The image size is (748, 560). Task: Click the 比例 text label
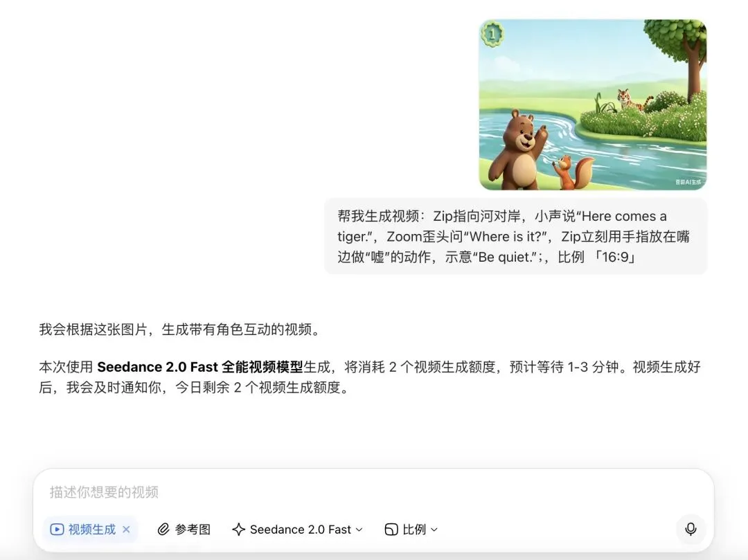pyautogui.click(x=414, y=530)
